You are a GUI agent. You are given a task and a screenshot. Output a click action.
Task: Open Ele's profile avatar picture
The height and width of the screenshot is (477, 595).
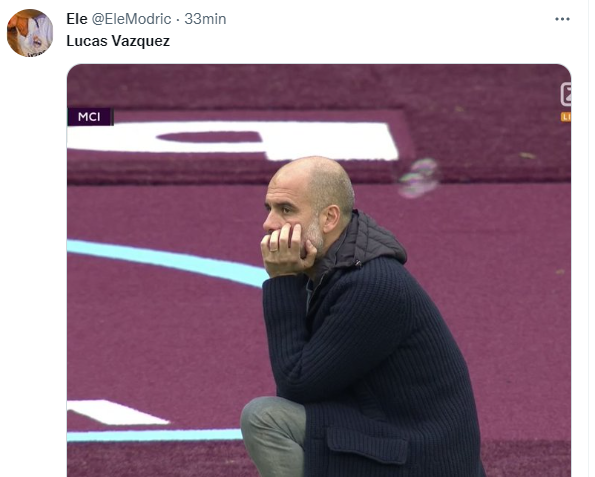30,33
